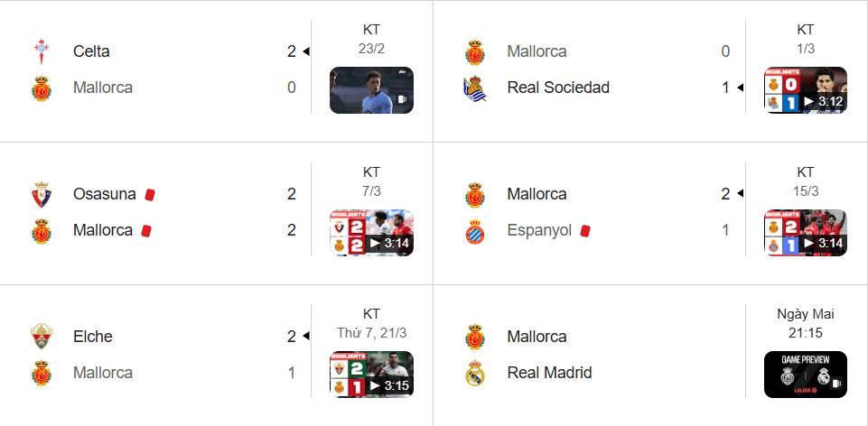Play Celta vs Mallorca highlight video
Screen dimensions: 868x426
371,90
